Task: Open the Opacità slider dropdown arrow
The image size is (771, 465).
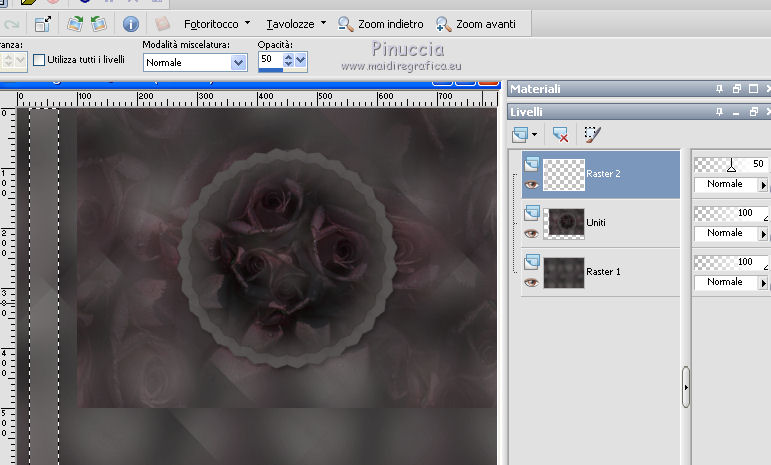Action: pos(300,61)
